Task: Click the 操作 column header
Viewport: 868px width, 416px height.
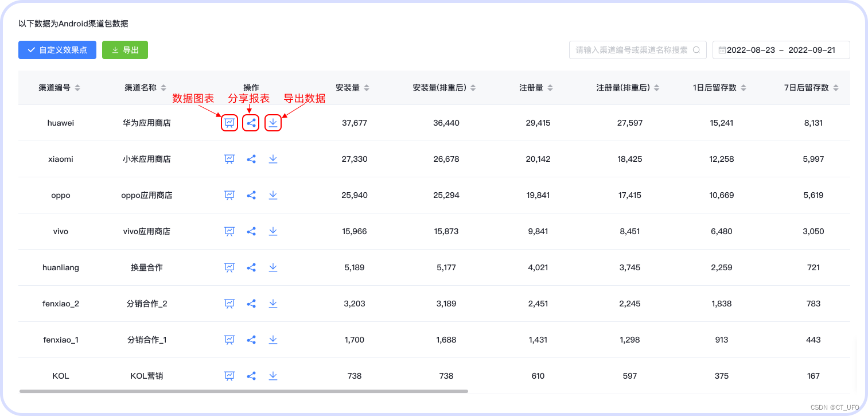Action: click(251, 88)
